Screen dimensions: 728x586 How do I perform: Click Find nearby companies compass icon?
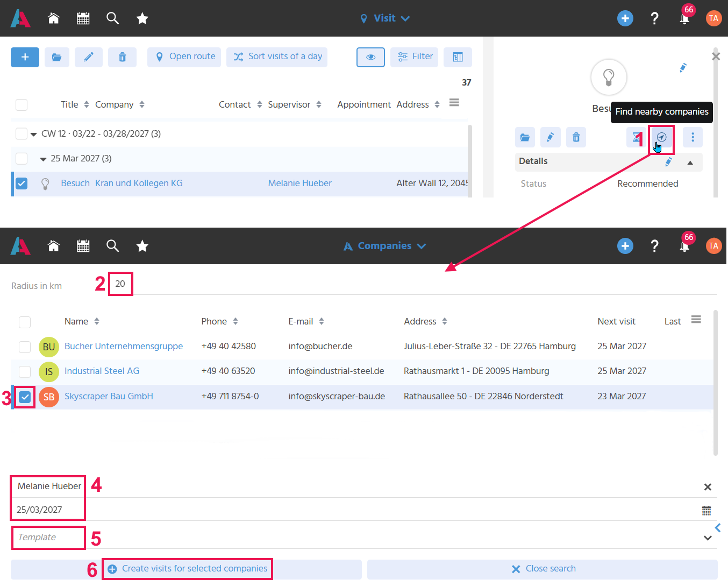[x=662, y=137]
